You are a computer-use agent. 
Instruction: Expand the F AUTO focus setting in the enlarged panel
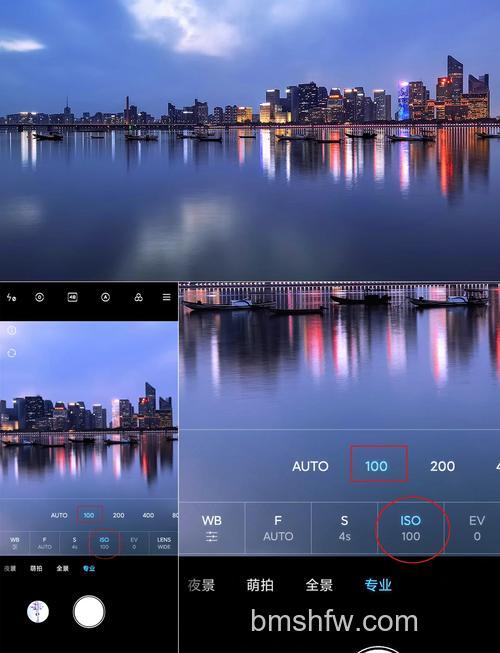point(278,528)
